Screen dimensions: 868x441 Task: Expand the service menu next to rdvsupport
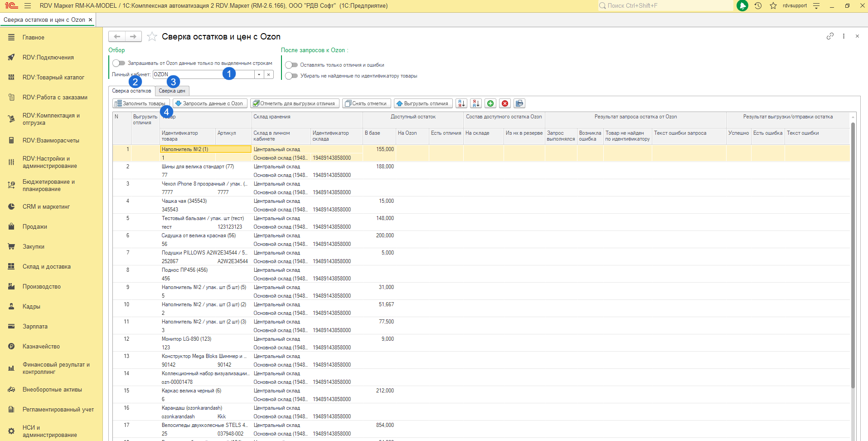click(816, 6)
